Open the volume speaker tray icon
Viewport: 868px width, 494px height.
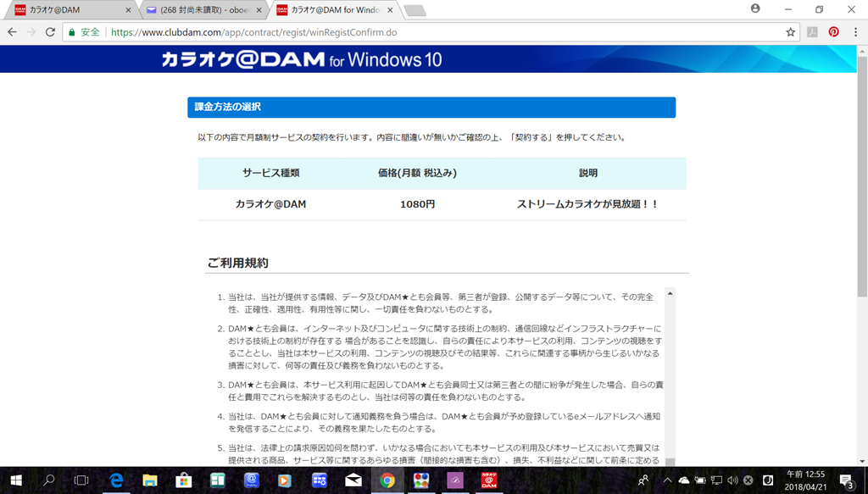point(732,480)
